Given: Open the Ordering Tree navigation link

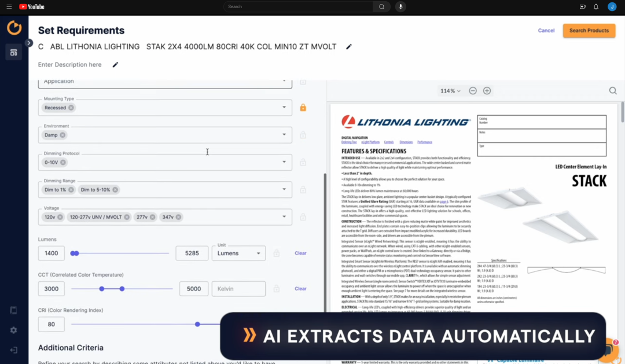Looking at the screenshot, I should click(x=349, y=142).
